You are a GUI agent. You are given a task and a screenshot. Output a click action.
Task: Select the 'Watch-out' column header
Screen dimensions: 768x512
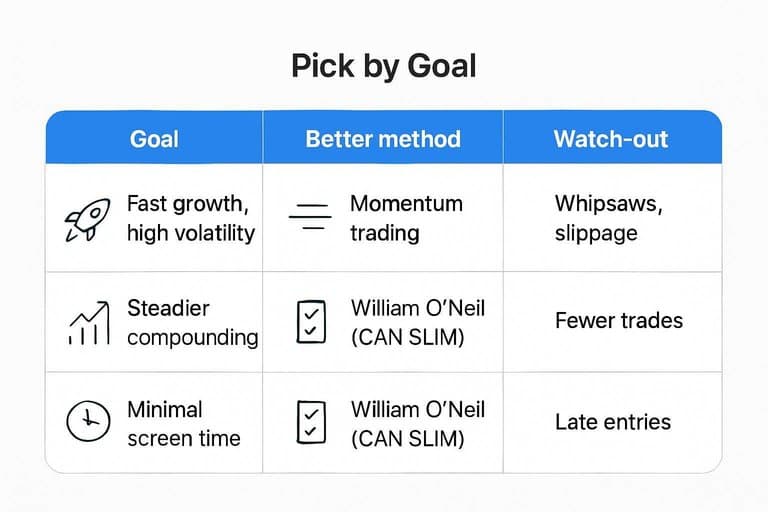tap(610, 138)
